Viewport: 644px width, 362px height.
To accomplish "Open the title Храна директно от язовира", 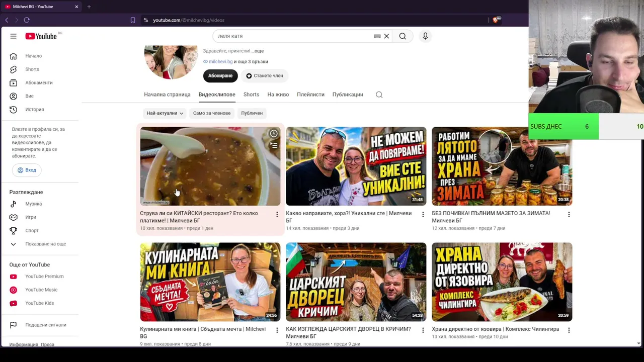I will (495, 329).
